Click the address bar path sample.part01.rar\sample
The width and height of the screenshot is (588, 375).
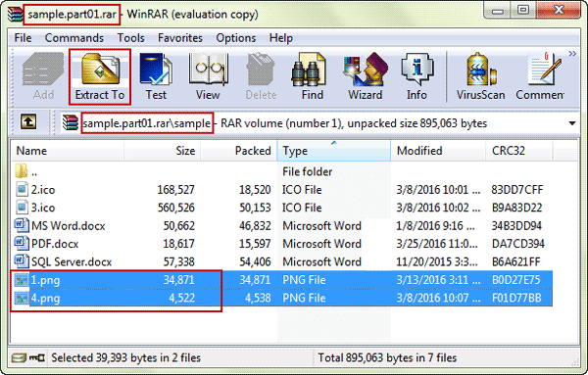point(147,123)
